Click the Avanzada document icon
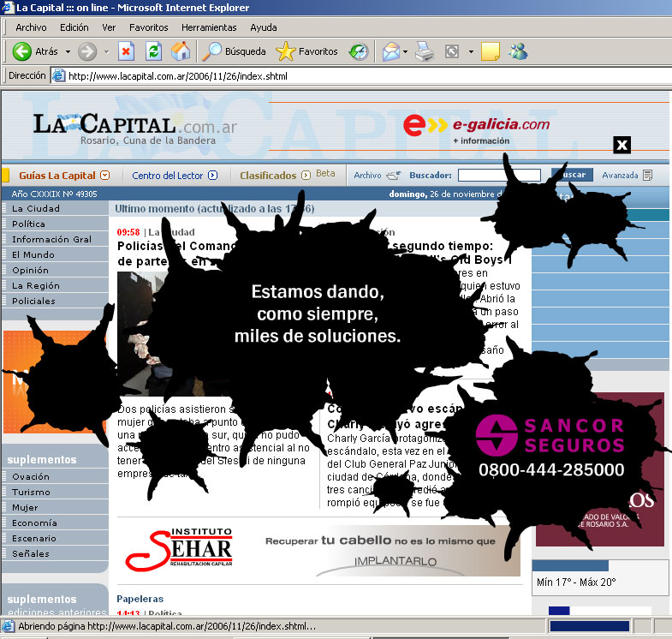The height and width of the screenshot is (639, 672). pos(647,175)
